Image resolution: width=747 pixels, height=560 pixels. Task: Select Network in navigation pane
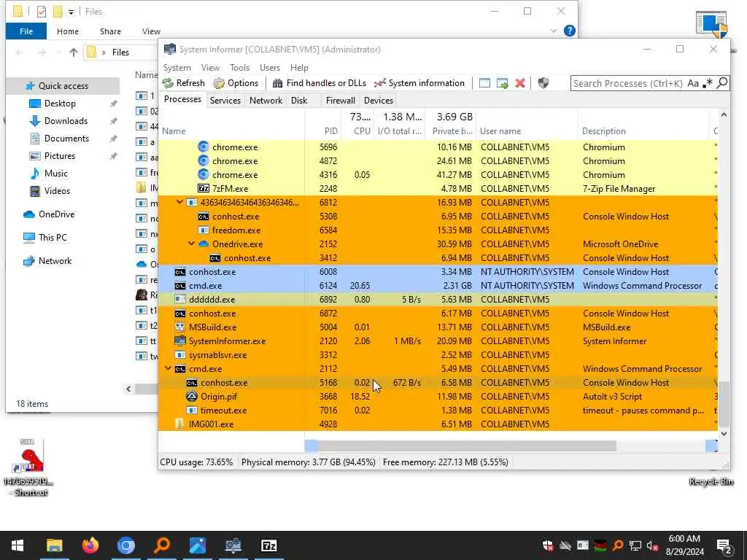point(55,261)
